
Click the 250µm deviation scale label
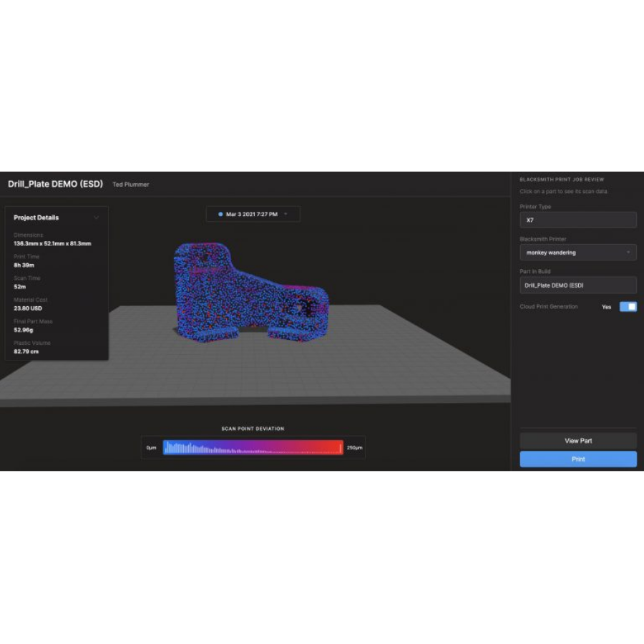pos(354,448)
